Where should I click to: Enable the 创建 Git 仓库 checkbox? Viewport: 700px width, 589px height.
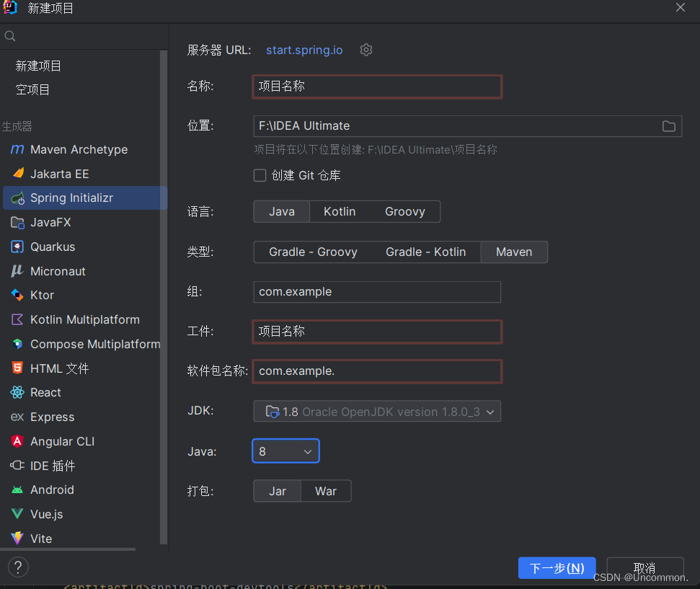coord(260,175)
